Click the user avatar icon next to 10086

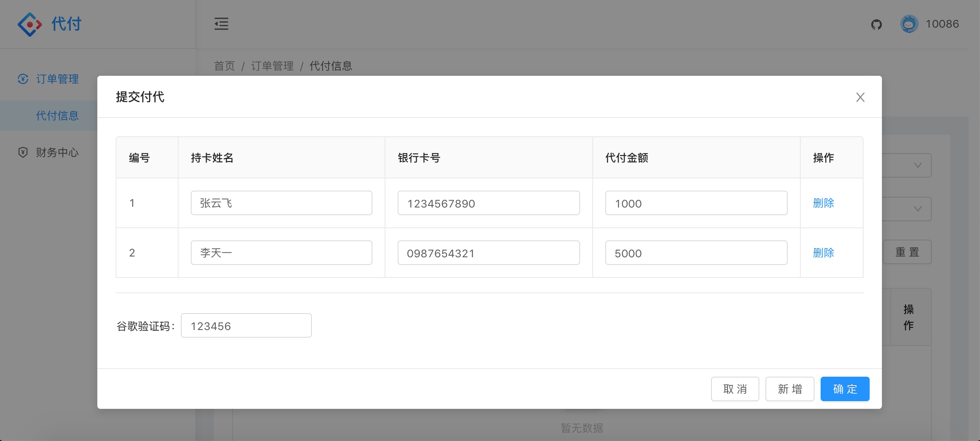coord(909,24)
